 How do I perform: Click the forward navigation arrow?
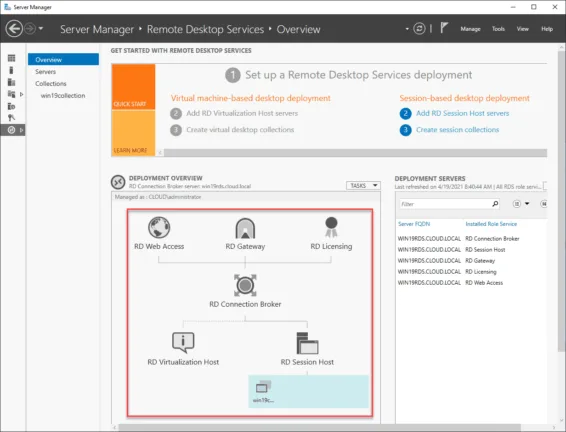pyautogui.click(x=30, y=29)
